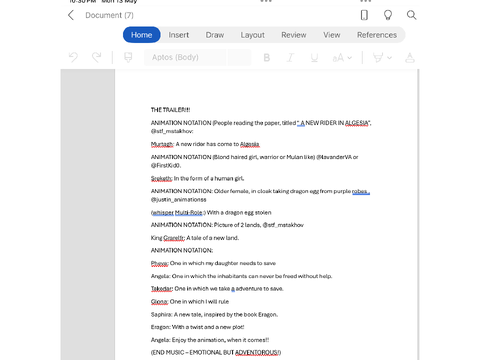Open the Draw tab
Image resolution: width=480 pixels, height=360 pixels.
click(215, 35)
